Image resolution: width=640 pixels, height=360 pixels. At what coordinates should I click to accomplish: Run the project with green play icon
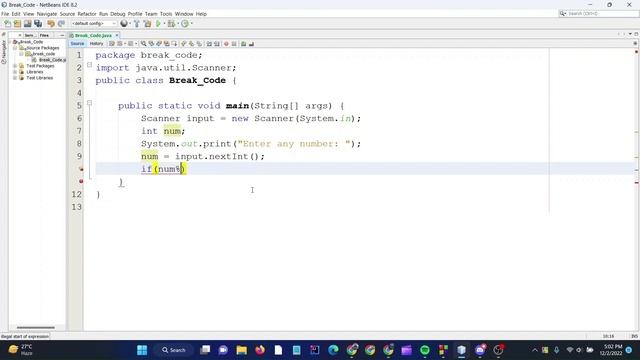(158, 24)
